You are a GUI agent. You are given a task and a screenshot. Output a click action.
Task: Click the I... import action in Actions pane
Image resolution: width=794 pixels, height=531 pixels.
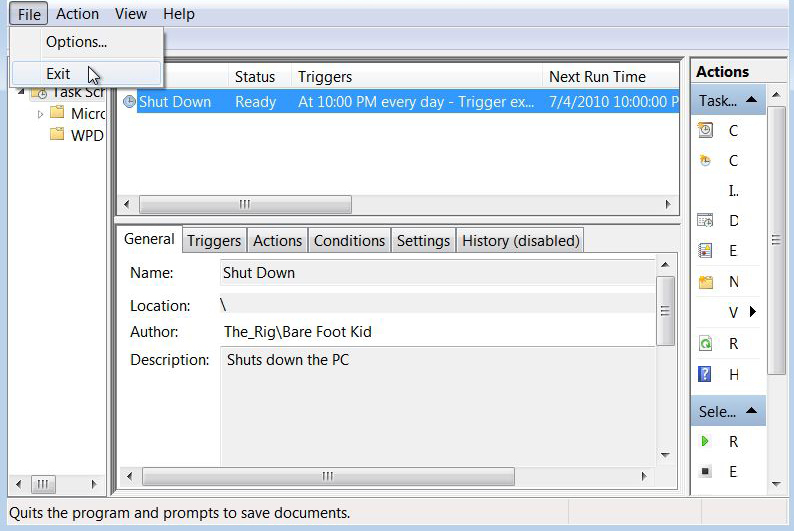[x=733, y=191]
